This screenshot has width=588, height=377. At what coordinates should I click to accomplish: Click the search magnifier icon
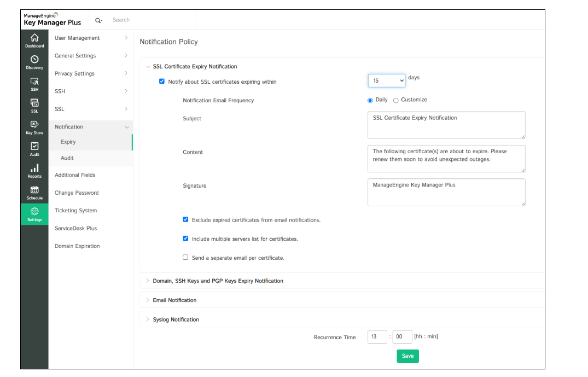(98, 20)
